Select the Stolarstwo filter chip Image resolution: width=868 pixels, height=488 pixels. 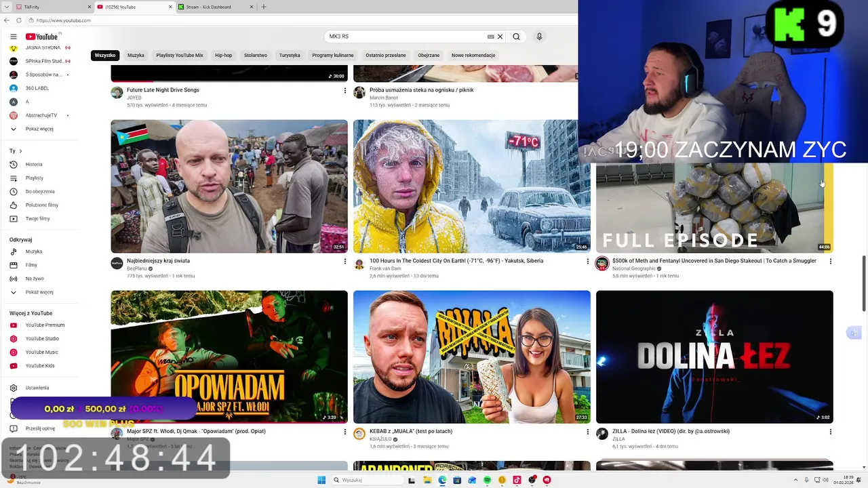tap(256, 56)
